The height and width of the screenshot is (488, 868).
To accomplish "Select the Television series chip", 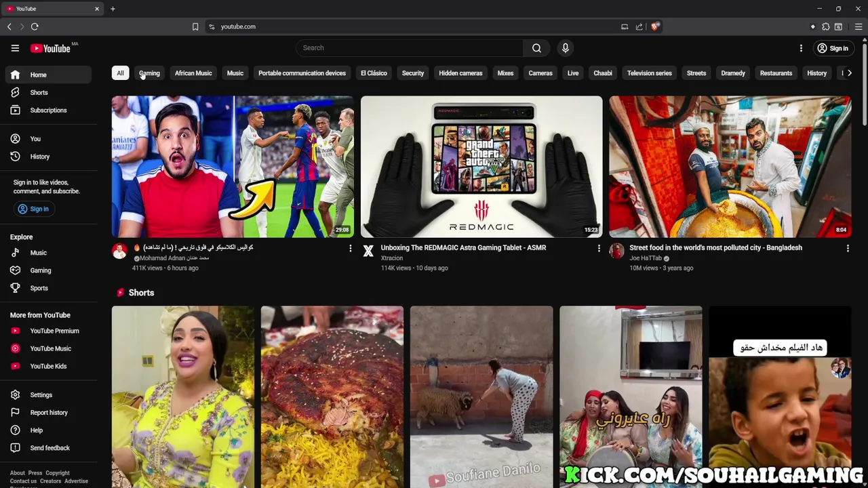I will pos(650,73).
